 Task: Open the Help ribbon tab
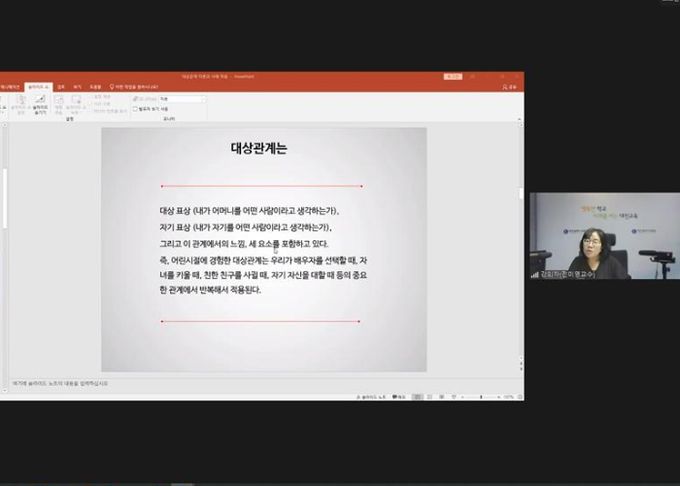[x=95, y=87]
